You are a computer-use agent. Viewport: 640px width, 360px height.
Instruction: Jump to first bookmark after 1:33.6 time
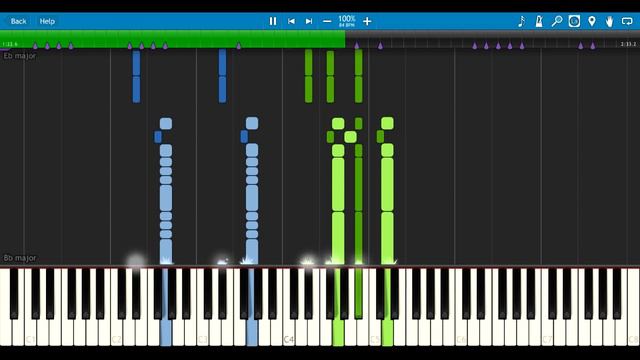(36, 46)
